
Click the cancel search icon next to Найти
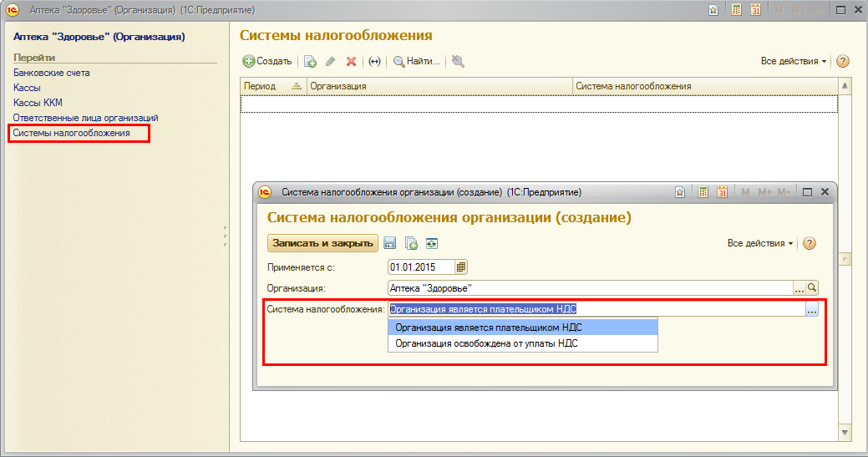pos(458,61)
